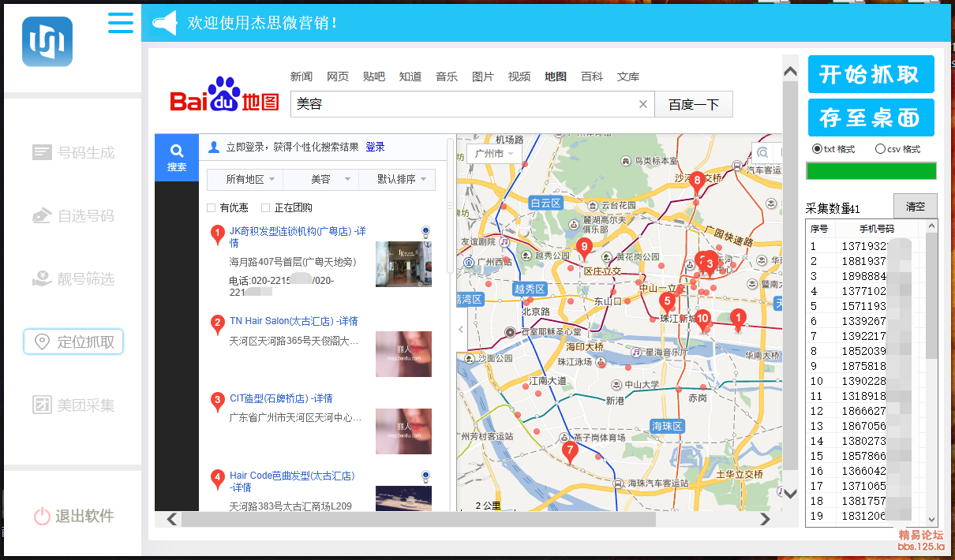955x560 pixels.
Task: Click the clear search text X icon
Action: (642, 104)
